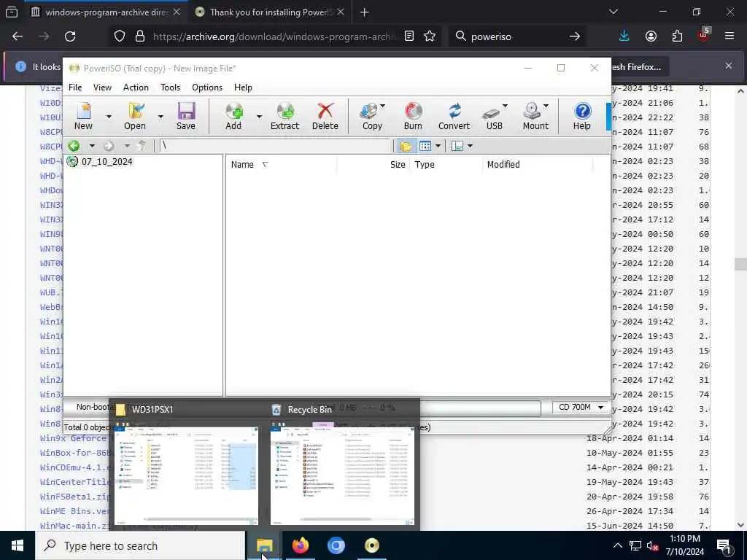747x560 pixels.
Task: Open the view mode dropdown arrow
Action: 438,146
